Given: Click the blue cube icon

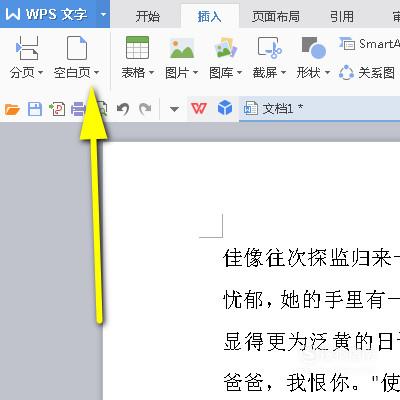Looking at the screenshot, I should pos(225,109).
